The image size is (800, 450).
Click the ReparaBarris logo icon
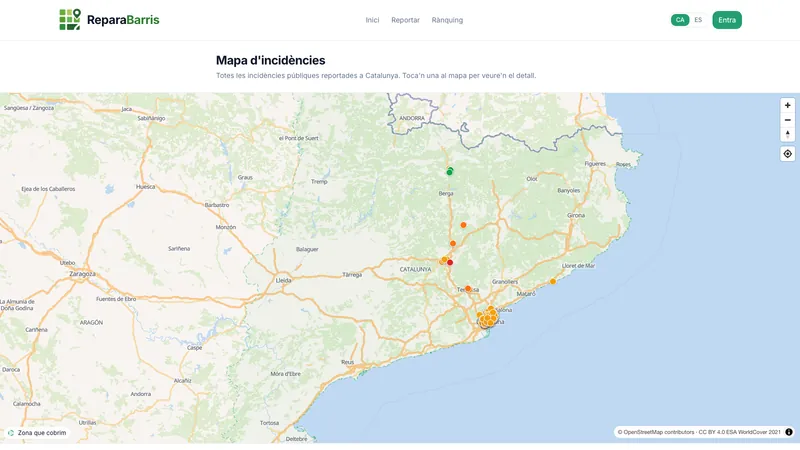[x=70, y=19]
